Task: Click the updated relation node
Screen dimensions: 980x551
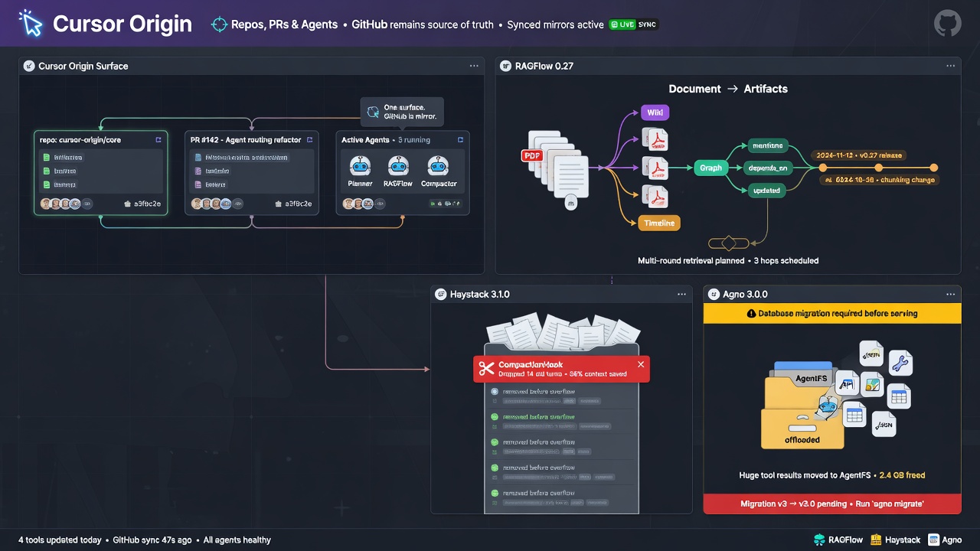Action: [766, 191]
